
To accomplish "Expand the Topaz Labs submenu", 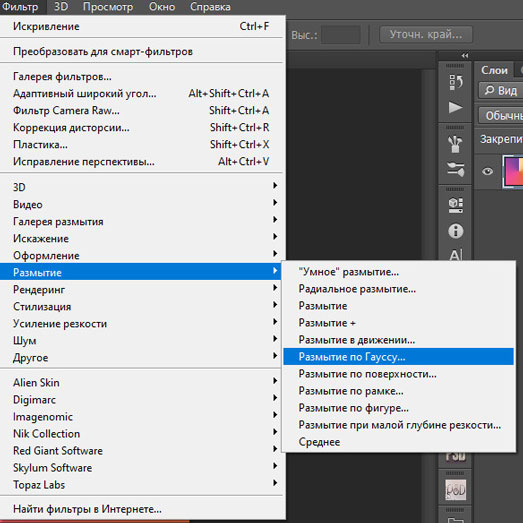I will [141, 484].
